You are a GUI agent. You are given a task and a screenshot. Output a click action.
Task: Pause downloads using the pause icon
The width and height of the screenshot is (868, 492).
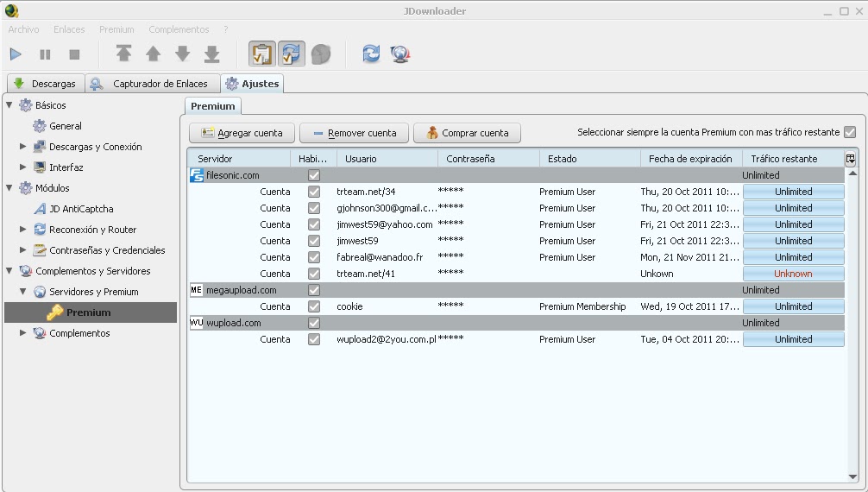point(46,54)
